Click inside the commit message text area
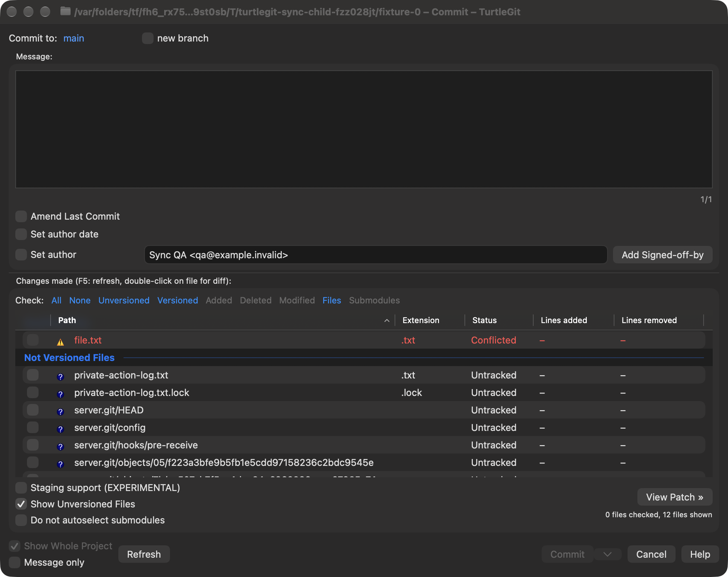 click(364, 129)
